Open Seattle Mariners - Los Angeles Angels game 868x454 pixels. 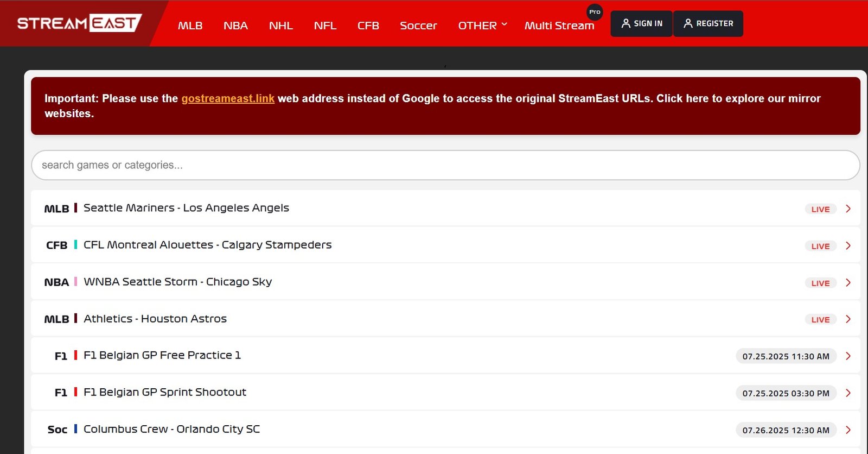point(445,208)
